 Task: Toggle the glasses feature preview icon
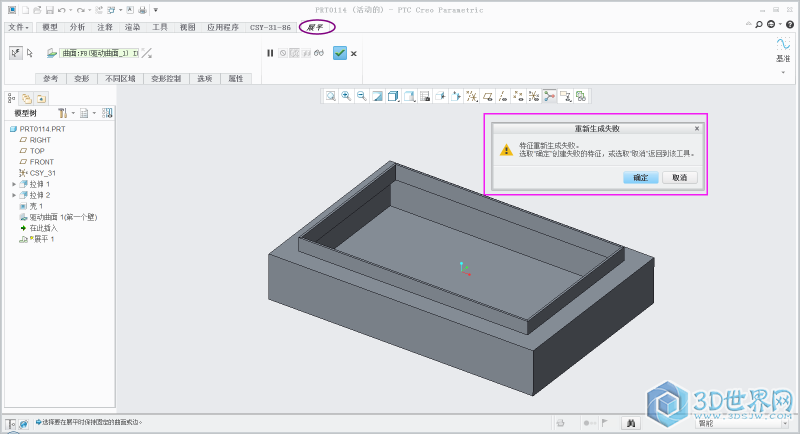click(319, 53)
